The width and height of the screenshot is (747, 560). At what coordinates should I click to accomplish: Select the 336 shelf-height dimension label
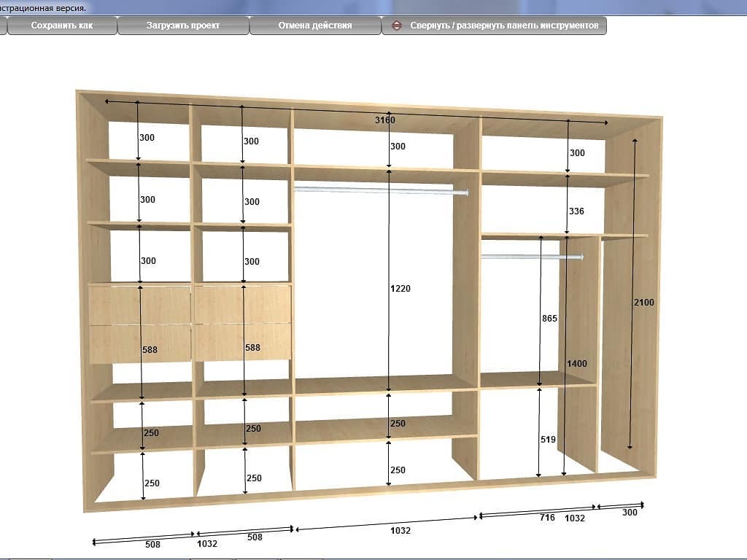click(576, 211)
